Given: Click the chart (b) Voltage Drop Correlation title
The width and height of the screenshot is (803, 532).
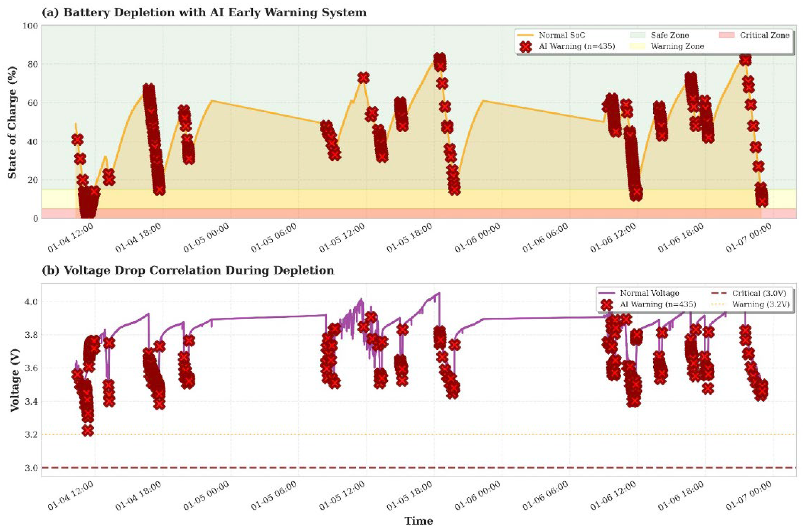Looking at the screenshot, I should [188, 270].
